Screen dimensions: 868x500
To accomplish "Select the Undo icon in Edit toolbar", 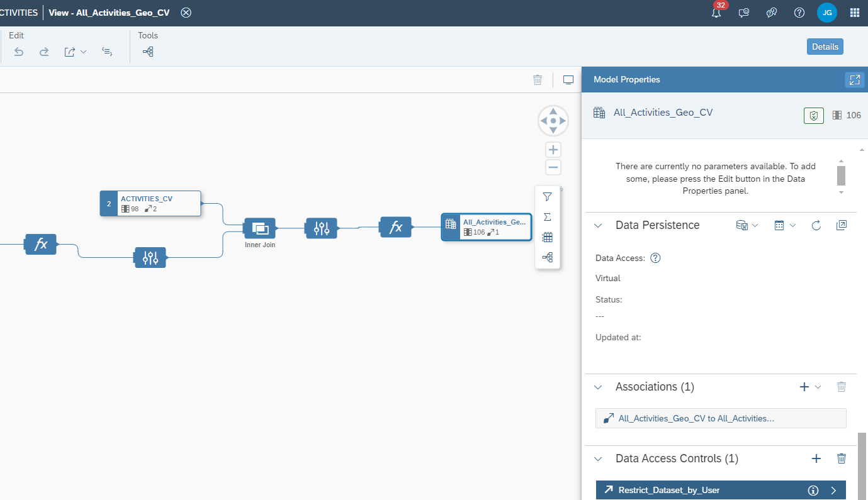I will 18,52.
